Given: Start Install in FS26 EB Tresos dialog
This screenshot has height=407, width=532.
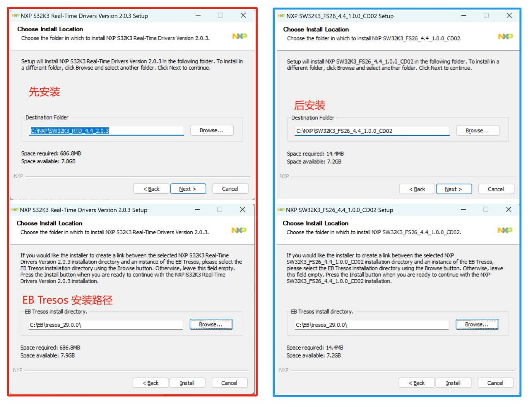Looking at the screenshot, I should click(453, 383).
